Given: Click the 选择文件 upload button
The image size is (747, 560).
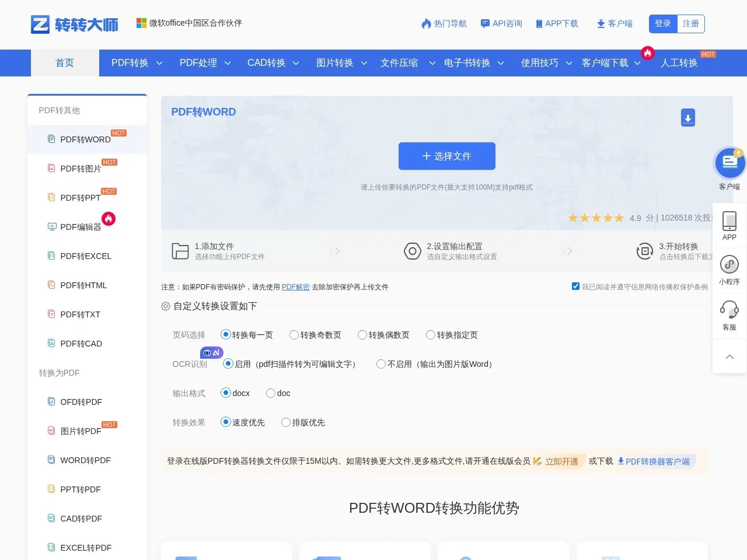Looking at the screenshot, I should point(446,156).
